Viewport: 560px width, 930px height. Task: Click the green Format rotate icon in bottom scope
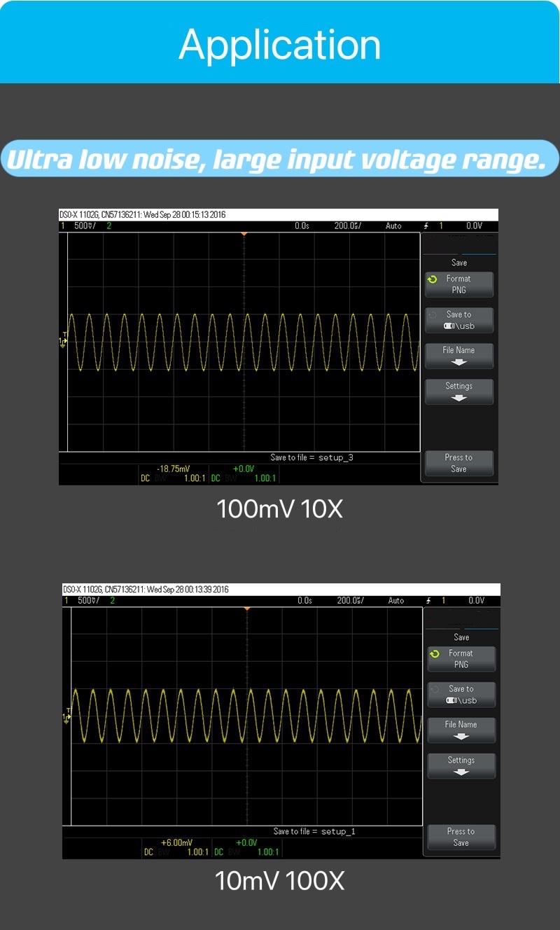(435, 653)
